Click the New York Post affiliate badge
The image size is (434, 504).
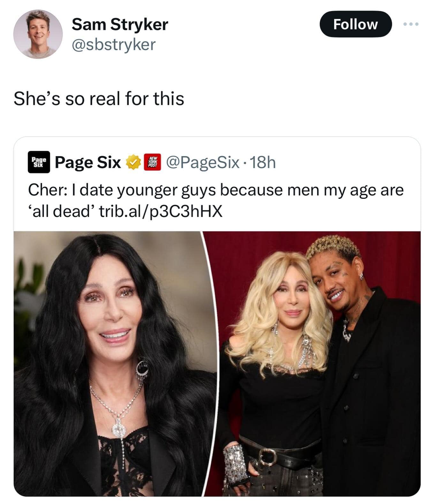coord(152,162)
